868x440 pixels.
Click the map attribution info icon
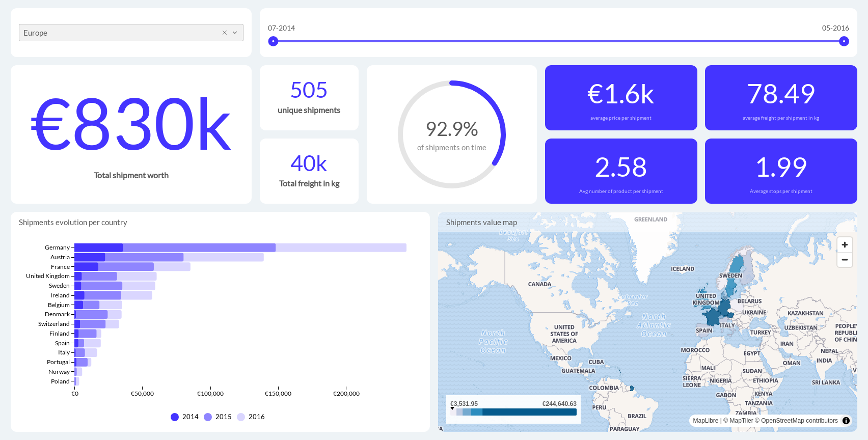tap(846, 421)
